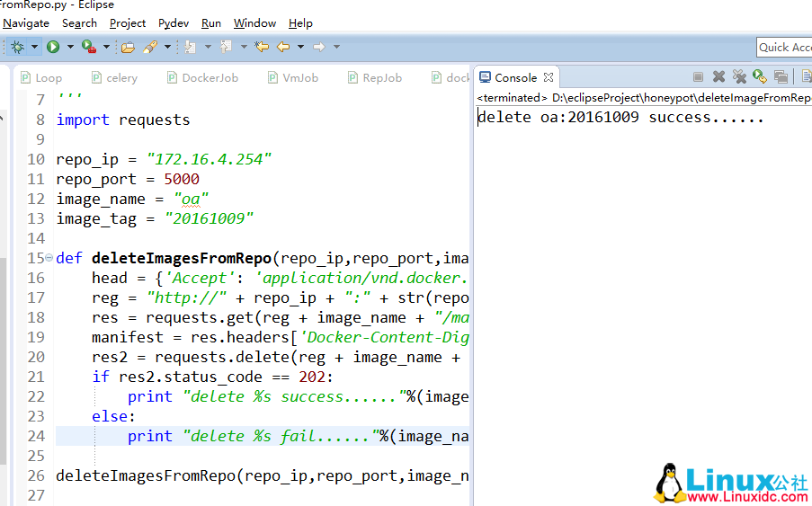Viewport: 812px width, 506px height.
Task: Click the Quick Access search field
Action: point(784,48)
